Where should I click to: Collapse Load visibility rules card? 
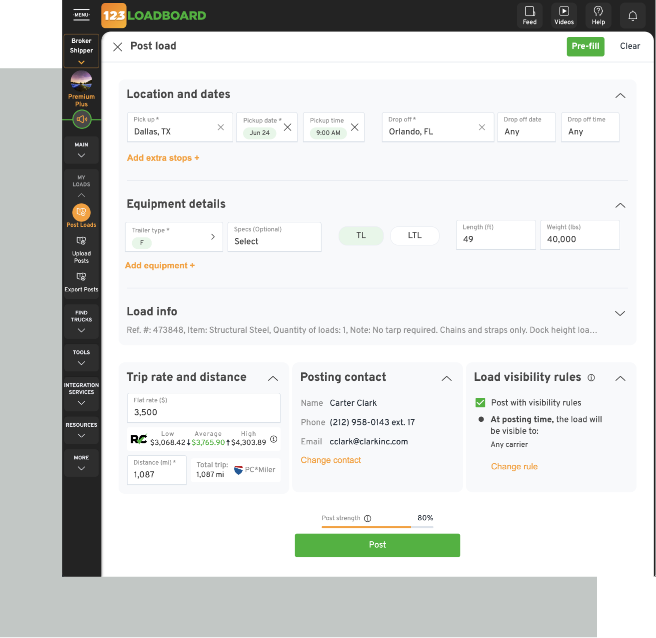(x=620, y=378)
